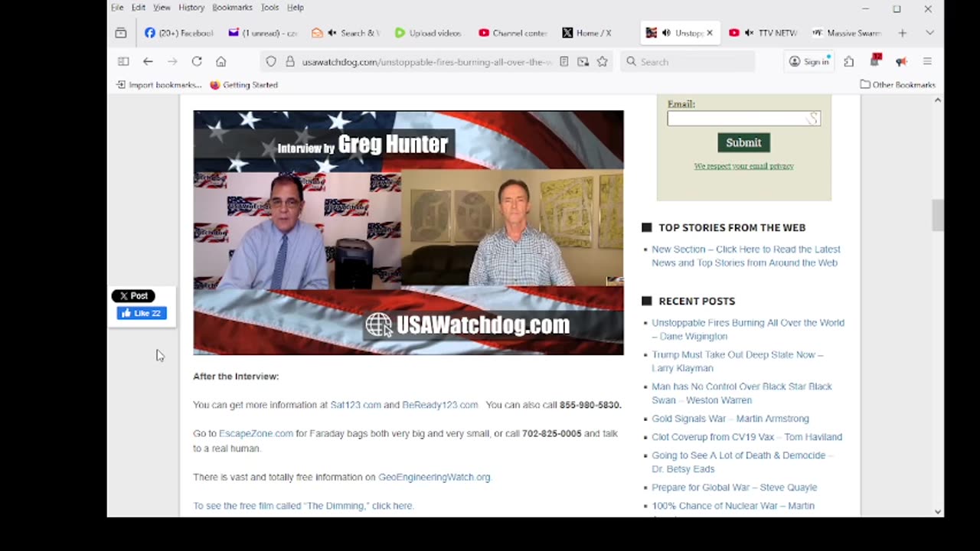The height and width of the screenshot is (551, 980).
Task: Go forward one page
Action: (x=172, y=61)
